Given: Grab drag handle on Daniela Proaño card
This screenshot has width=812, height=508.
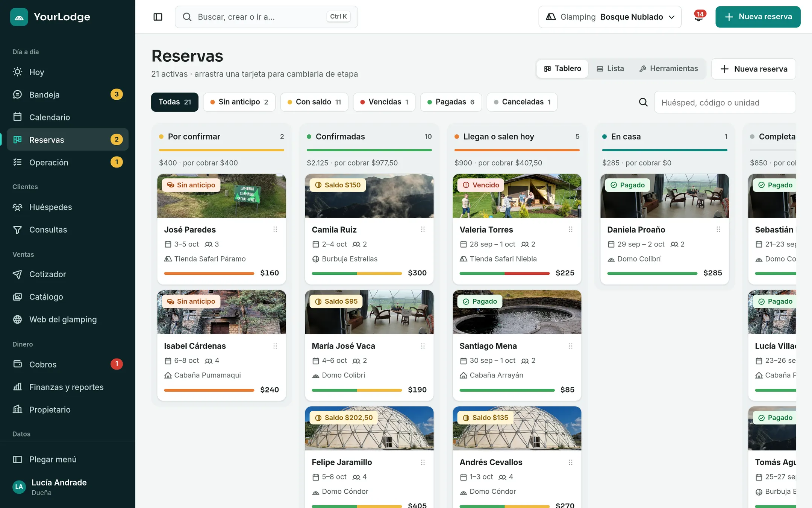Looking at the screenshot, I should [718, 229].
